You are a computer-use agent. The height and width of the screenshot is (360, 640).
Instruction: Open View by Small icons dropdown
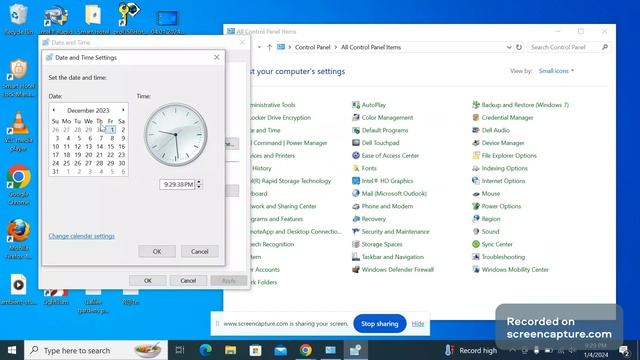click(x=556, y=71)
